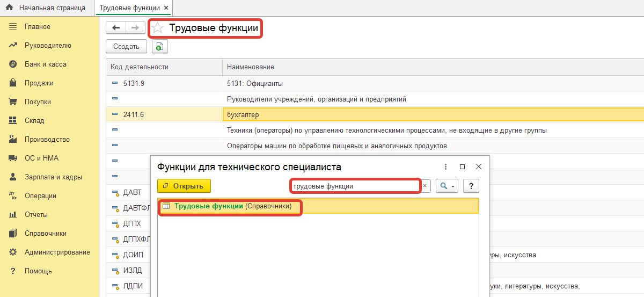Click the back navigation arrow
Screen dimensions: 644x297
[x=116, y=28]
